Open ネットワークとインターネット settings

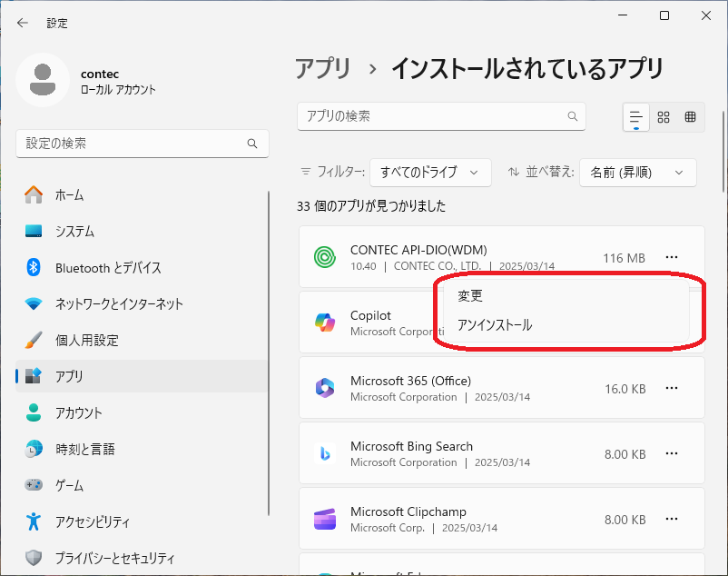coord(142,303)
